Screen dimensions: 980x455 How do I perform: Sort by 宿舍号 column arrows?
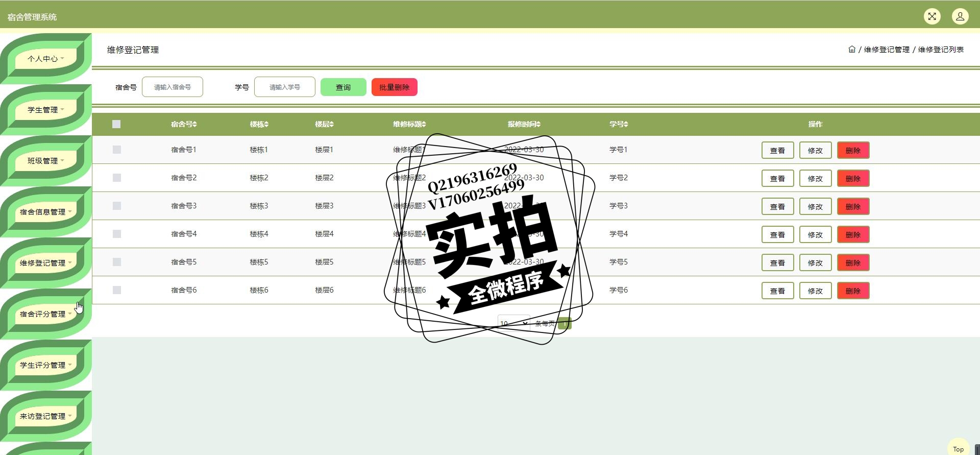(x=195, y=124)
